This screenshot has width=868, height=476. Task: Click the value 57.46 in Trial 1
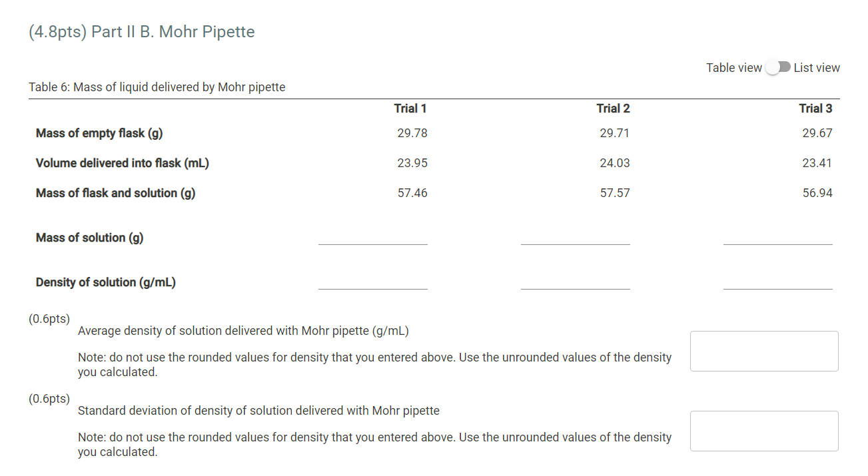click(x=412, y=192)
